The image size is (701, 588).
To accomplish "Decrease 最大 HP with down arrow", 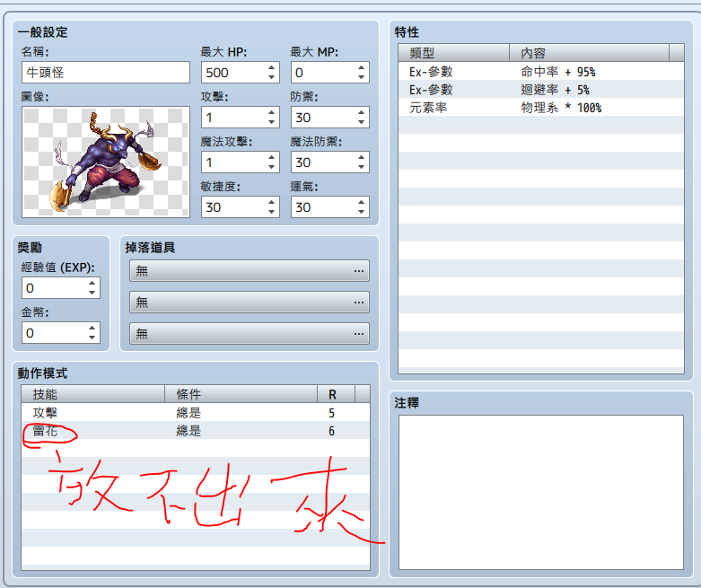I will coord(271,77).
